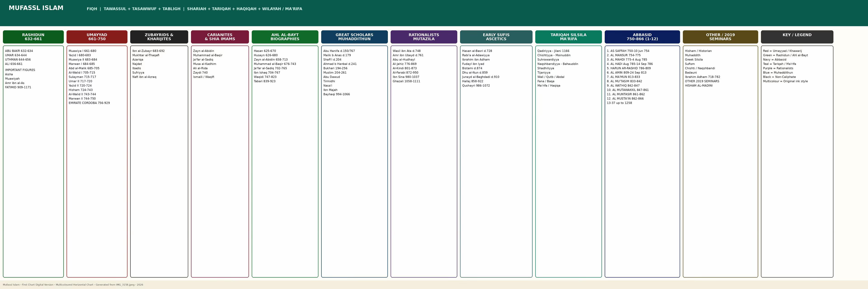Click Wasil ibn Ata d.748 entry
This screenshot has height=289, width=868.
click(x=407, y=51)
